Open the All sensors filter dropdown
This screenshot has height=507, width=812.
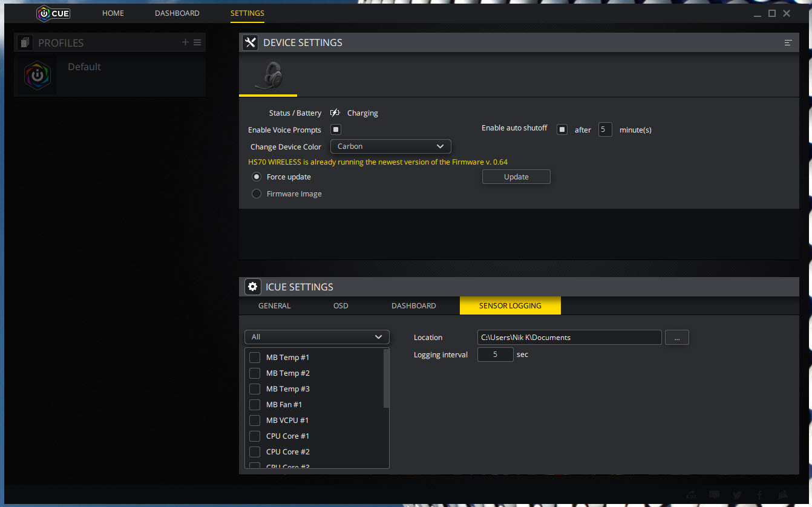pyautogui.click(x=317, y=337)
